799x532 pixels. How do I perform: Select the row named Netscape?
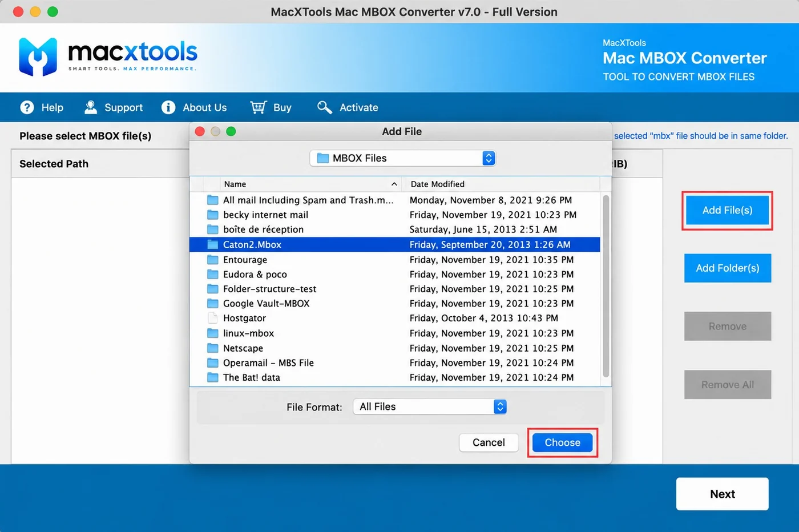395,348
